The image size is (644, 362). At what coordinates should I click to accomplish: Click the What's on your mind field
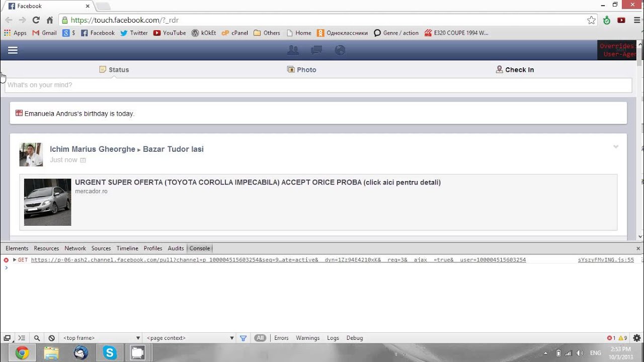(x=318, y=85)
